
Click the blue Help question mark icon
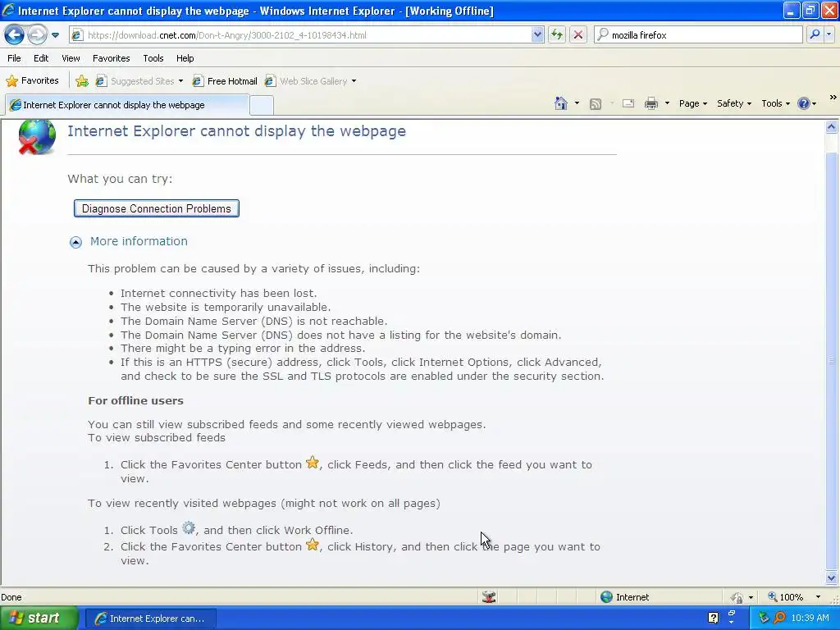804,103
